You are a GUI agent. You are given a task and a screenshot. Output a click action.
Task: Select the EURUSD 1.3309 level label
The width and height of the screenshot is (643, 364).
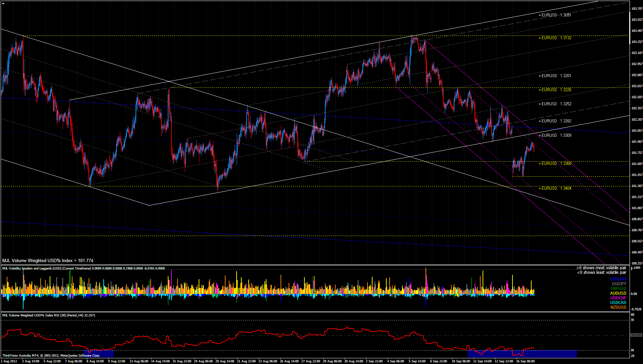pos(555,135)
